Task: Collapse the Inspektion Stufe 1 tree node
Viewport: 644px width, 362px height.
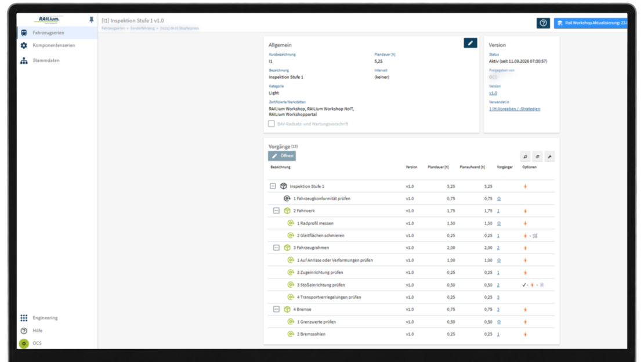Action: point(273,186)
